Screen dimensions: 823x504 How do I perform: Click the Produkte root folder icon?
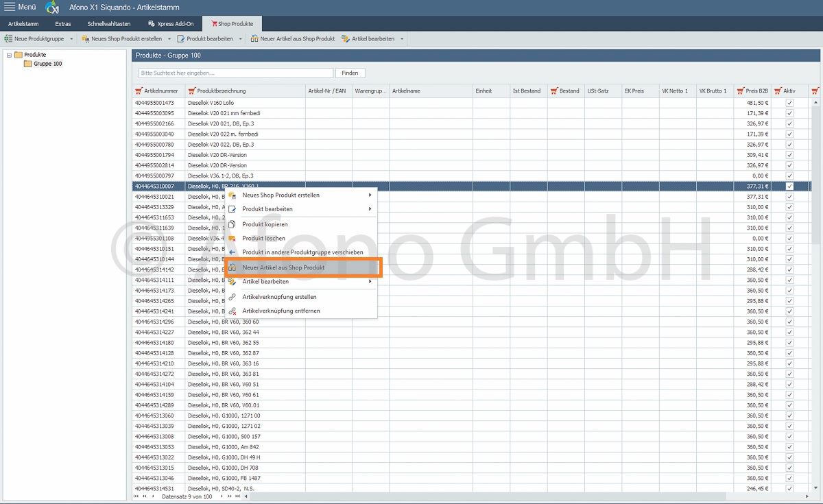pyautogui.click(x=19, y=55)
